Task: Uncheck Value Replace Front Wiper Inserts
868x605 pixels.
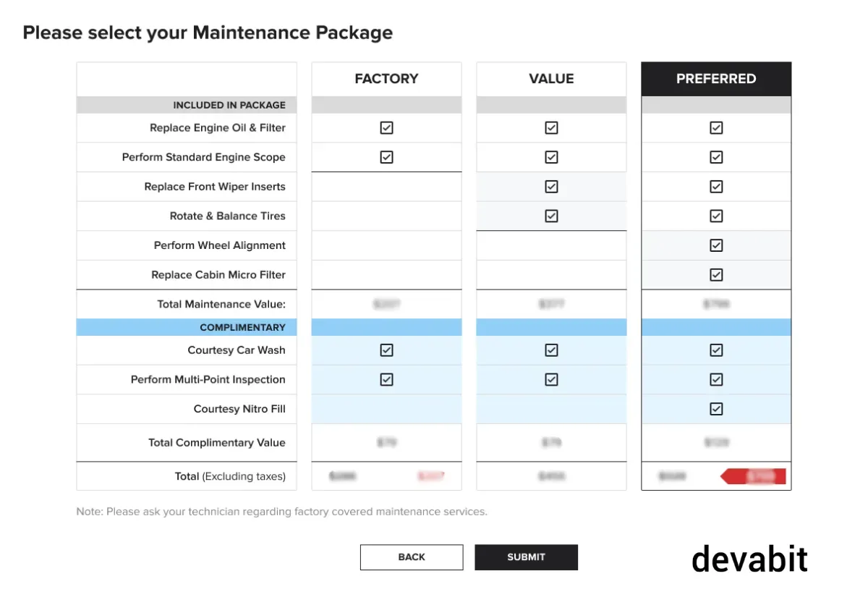Action: (551, 187)
